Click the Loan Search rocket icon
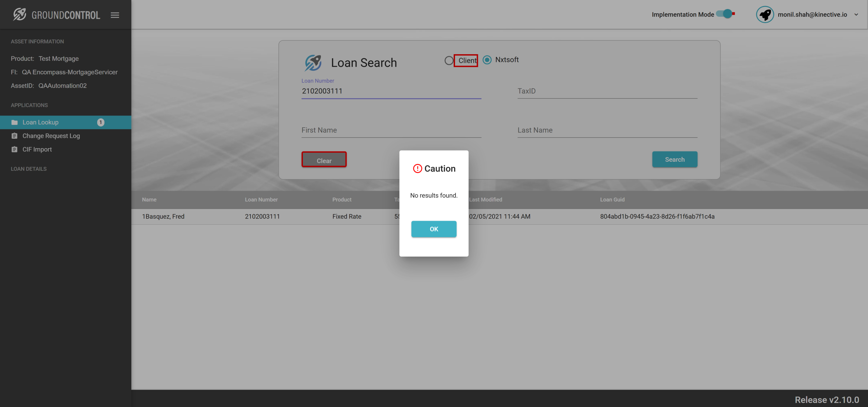Screen dimensions: 868x407 point(313,63)
